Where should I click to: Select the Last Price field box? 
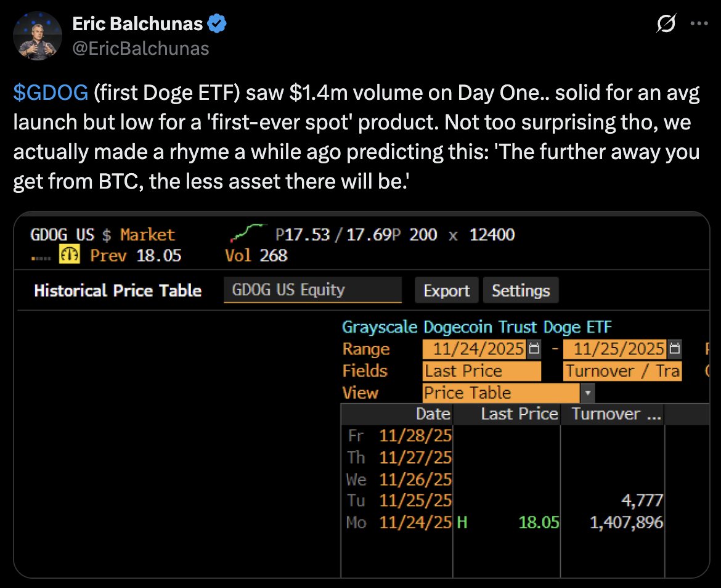coord(481,371)
